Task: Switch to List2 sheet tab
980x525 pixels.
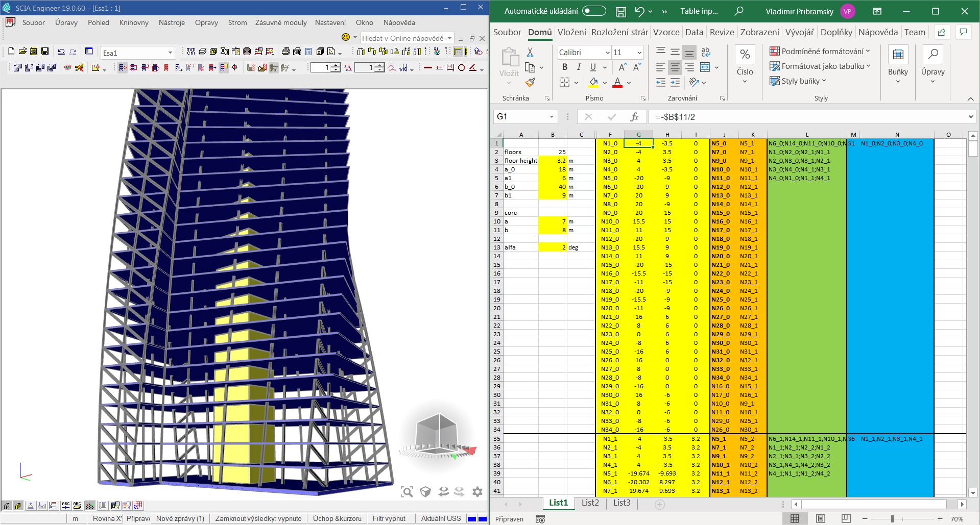Action: click(x=590, y=503)
